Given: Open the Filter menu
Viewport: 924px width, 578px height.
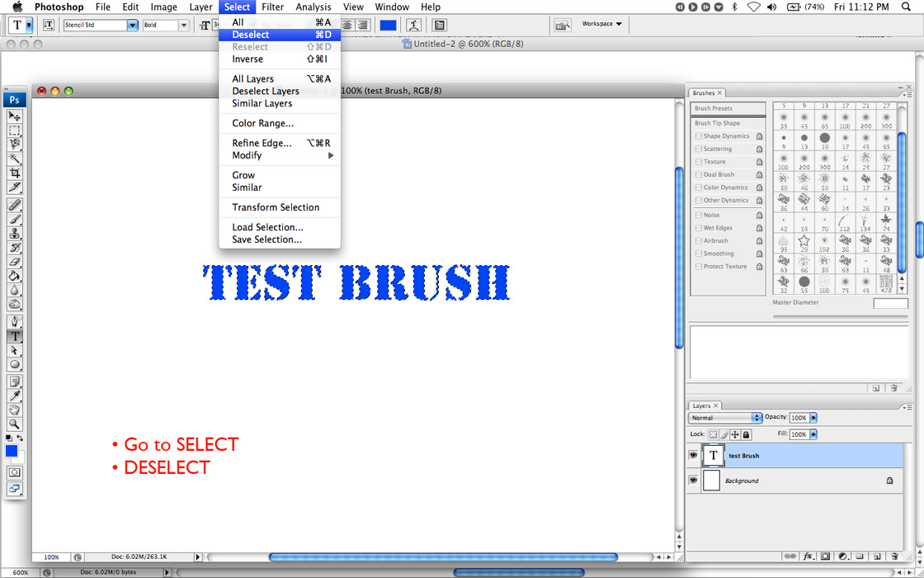Looking at the screenshot, I should pyautogui.click(x=273, y=7).
